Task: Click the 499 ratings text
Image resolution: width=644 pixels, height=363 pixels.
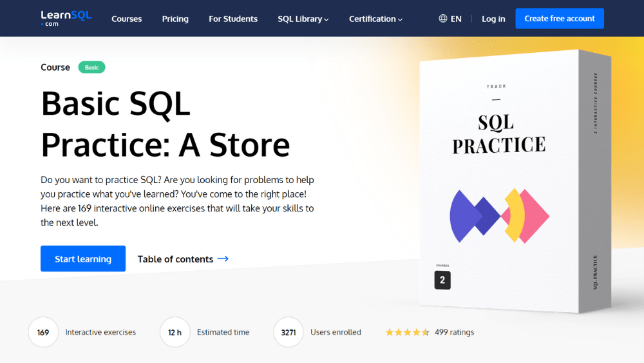Action: [454, 332]
